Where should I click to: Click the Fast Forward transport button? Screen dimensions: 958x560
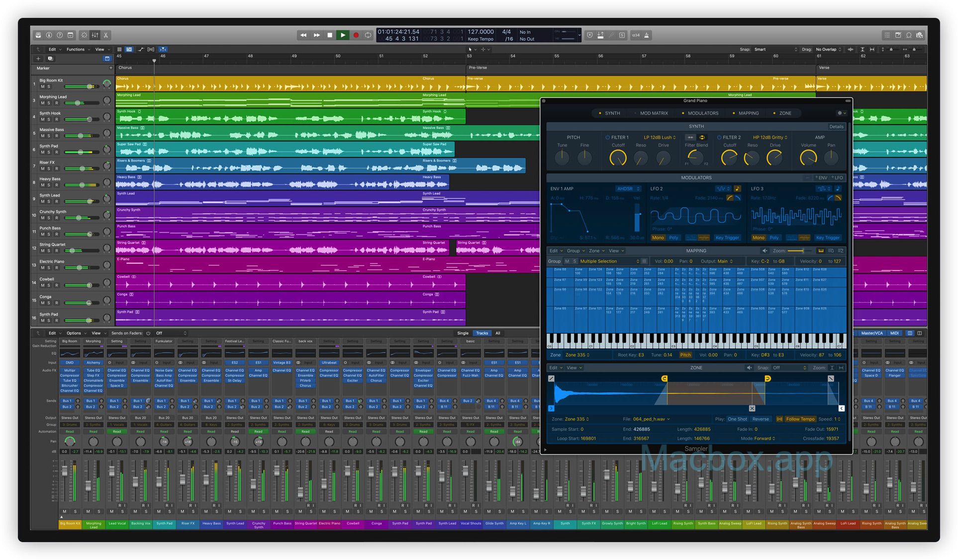(317, 35)
